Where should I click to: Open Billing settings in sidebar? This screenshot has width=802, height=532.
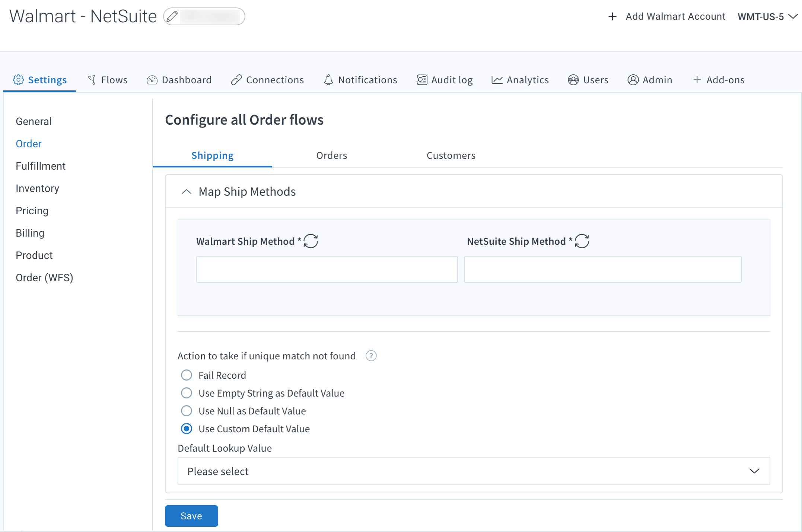(x=30, y=233)
